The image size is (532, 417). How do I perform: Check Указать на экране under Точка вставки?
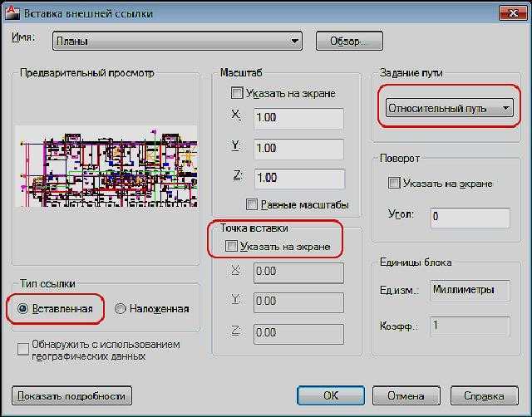coord(231,246)
